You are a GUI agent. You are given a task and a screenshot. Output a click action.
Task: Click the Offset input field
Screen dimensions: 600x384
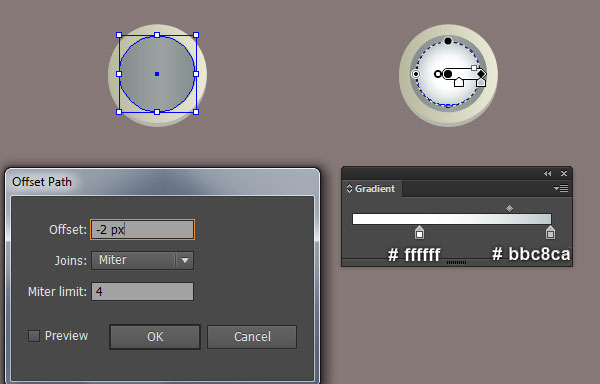point(142,229)
